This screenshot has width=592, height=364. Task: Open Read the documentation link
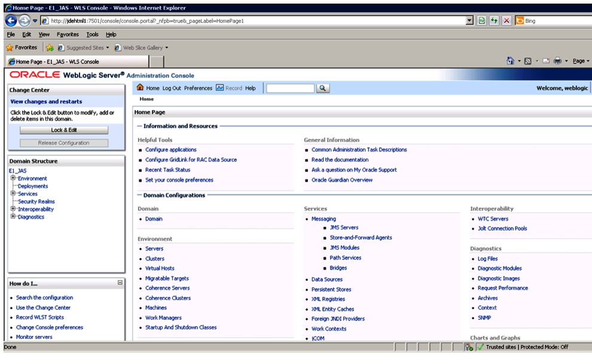point(340,160)
